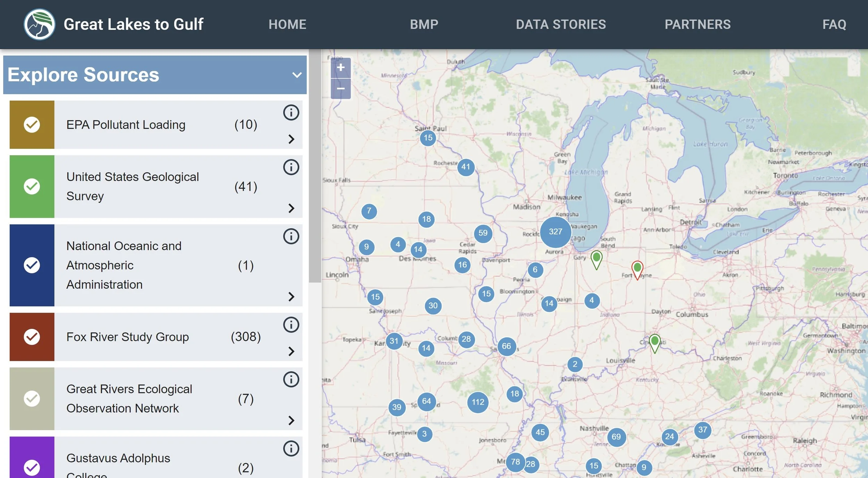
Task: Uncheck the EPA Pollutant Loading source
Action: (32, 125)
